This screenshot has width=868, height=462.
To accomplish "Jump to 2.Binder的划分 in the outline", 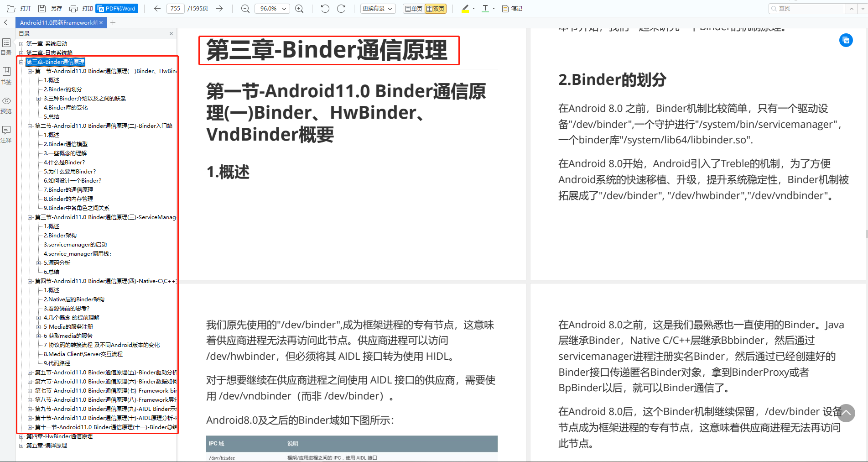I will pyautogui.click(x=62, y=89).
